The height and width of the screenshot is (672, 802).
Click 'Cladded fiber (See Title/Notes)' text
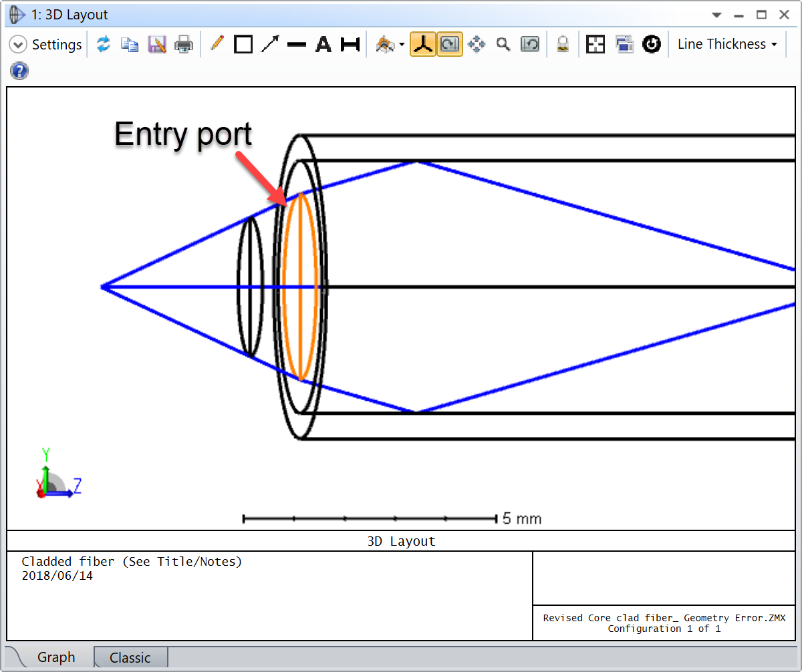point(132,562)
